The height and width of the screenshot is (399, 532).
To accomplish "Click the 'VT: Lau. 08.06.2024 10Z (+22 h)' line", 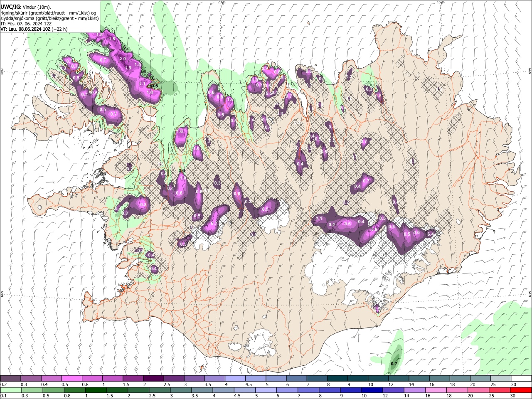I will tap(34, 29).
